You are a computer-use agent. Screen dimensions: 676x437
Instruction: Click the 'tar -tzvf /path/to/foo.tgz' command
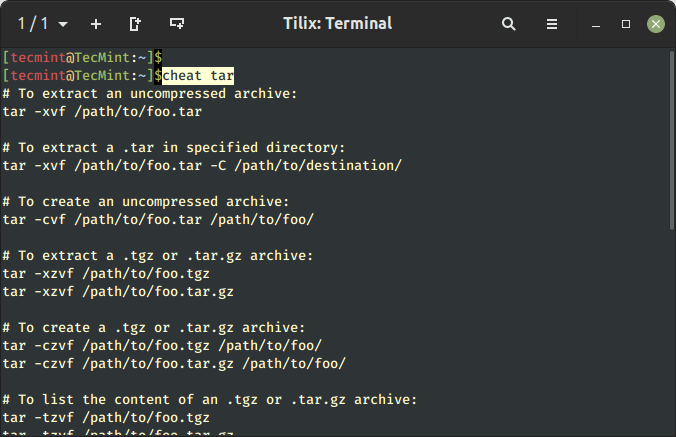click(x=106, y=417)
